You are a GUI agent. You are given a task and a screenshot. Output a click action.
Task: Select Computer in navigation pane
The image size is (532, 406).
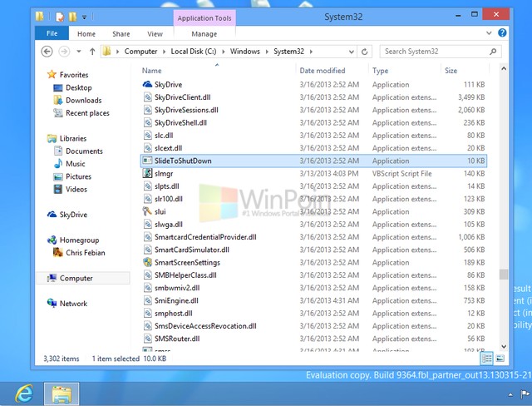(76, 278)
